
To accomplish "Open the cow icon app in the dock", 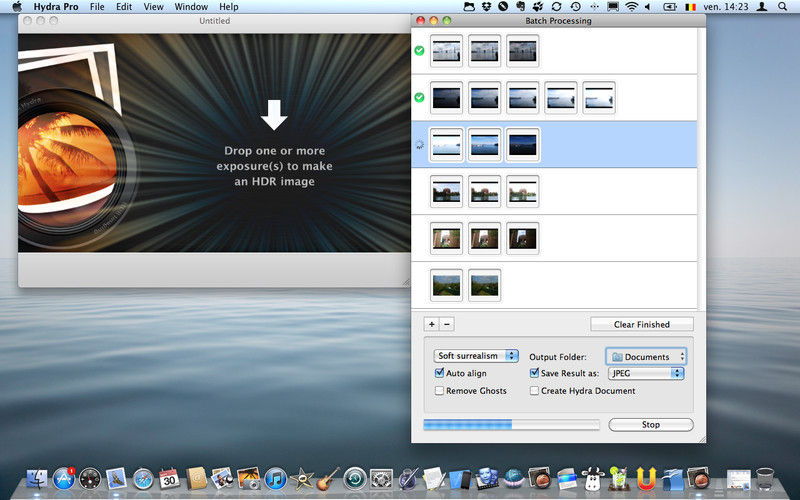I will coord(593,479).
